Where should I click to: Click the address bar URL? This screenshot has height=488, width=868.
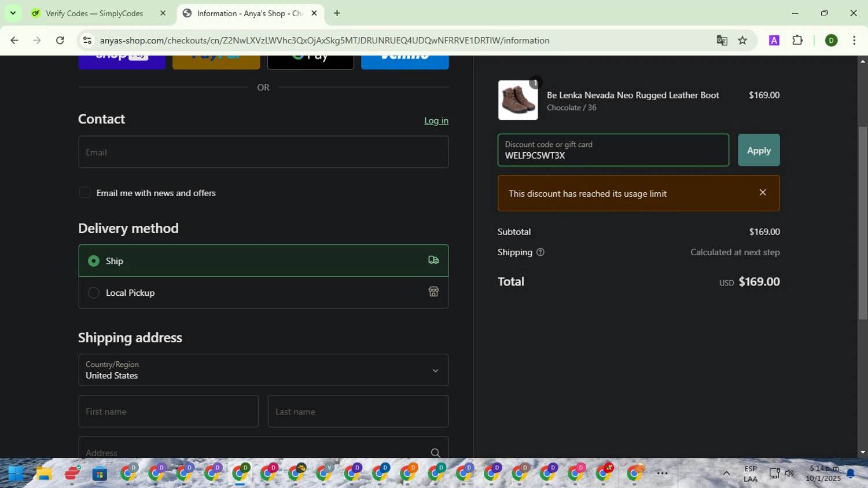[325, 41]
